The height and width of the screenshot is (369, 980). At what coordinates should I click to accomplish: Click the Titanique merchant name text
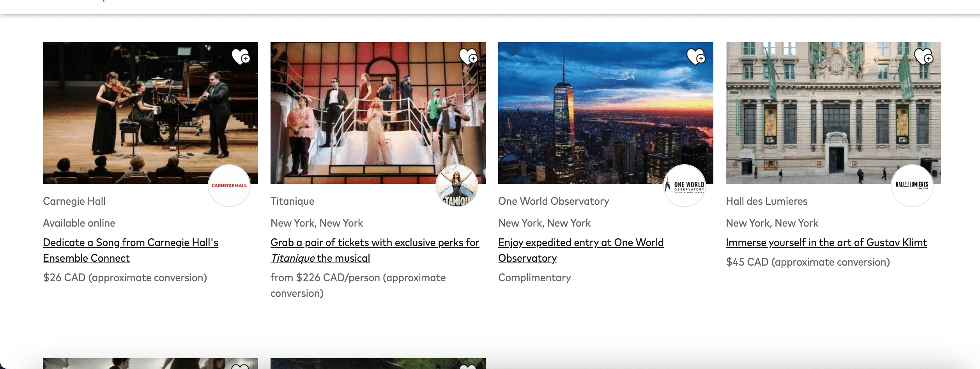click(292, 201)
